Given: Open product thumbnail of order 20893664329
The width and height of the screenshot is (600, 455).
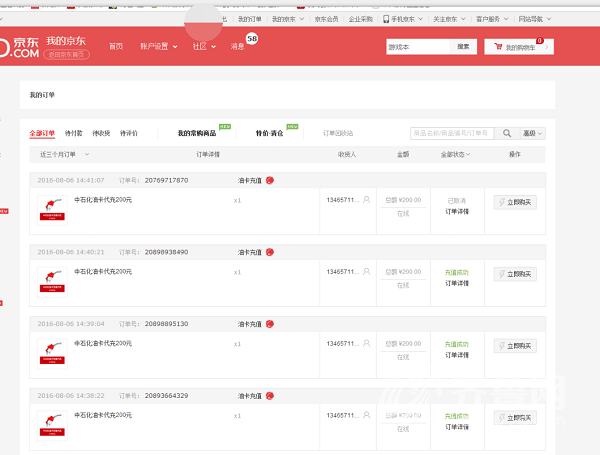Looking at the screenshot, I should tap(52, 426).
